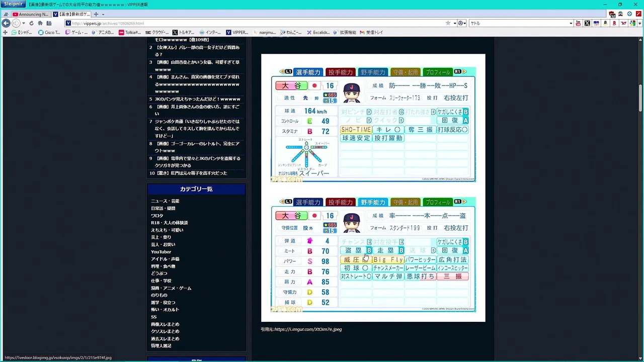
Task: Restore down the browser window
Action: [620, 4]
